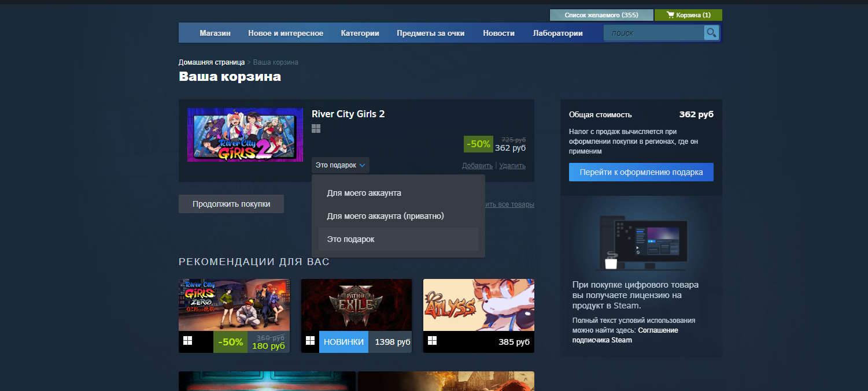Screen dimensions: 868x391
Task: Click the 1398 руб price
Action: 393,342
